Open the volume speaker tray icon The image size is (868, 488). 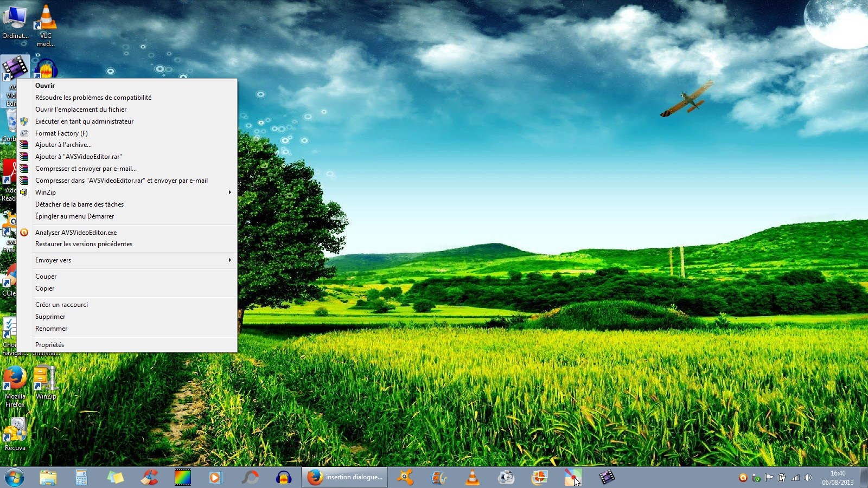[x=808, y=478]
